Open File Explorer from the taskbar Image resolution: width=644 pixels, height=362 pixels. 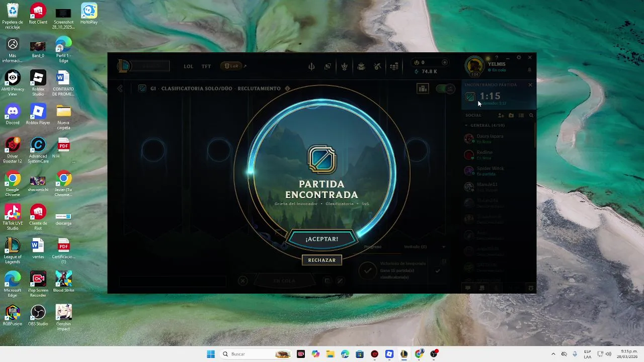330,354
